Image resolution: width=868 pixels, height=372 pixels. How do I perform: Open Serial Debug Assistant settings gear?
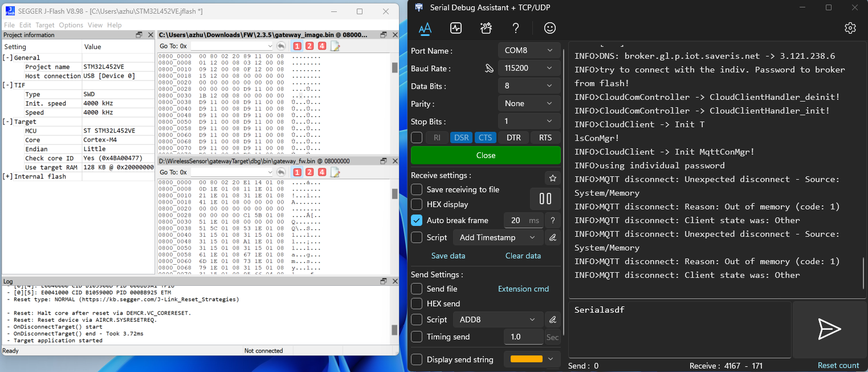[x=850, y=28]
